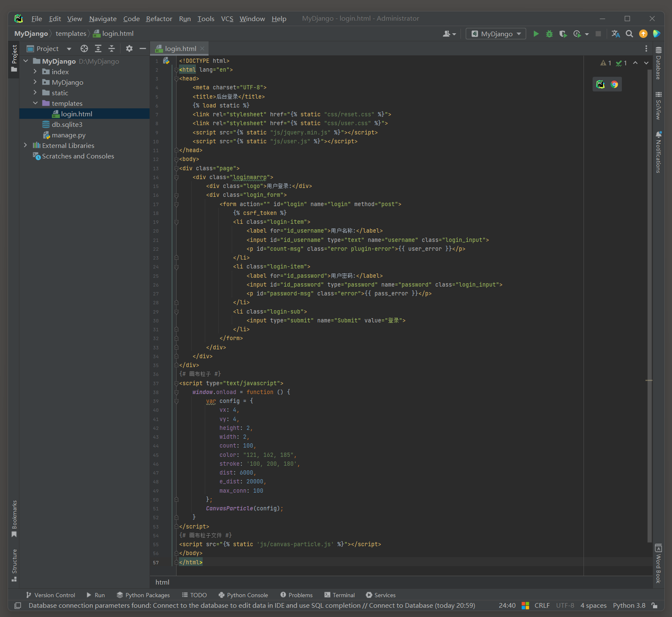Fold the window.onload function block
Screen dimensions: 672x617
(177, 392)
